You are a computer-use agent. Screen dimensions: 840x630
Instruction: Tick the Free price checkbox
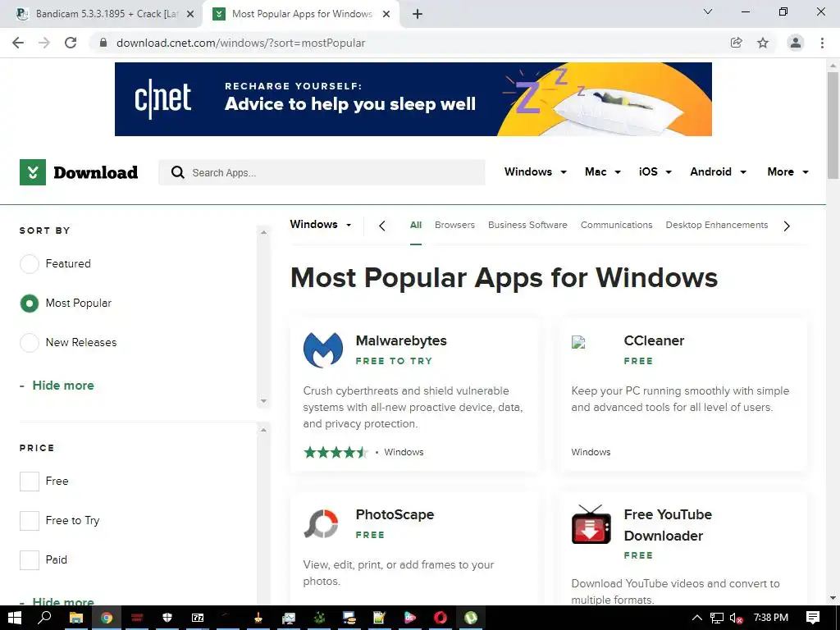30,481
